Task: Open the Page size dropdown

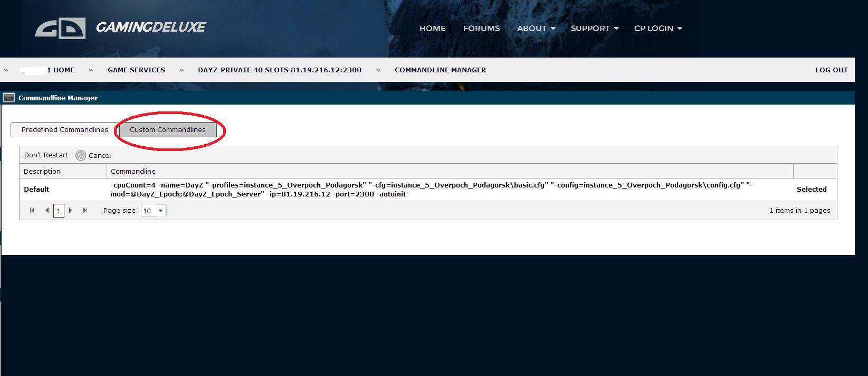Action: point(160,211)
